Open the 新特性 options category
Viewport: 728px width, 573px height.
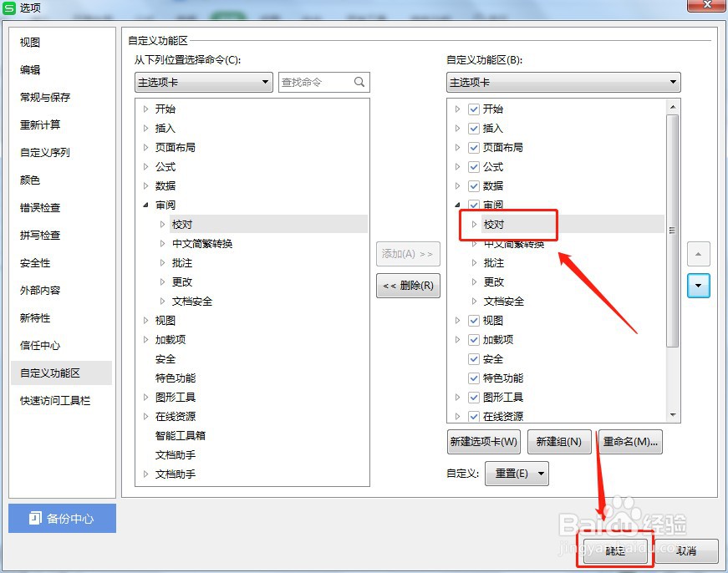35,318
